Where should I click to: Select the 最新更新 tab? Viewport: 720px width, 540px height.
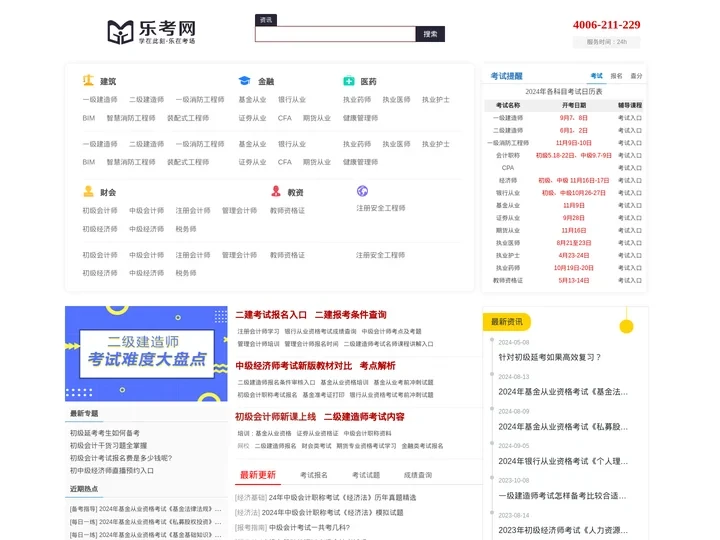(258, 475)
